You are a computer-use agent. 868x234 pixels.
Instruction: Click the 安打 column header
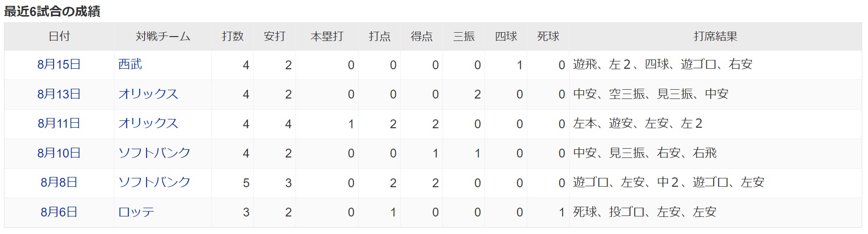275,37
